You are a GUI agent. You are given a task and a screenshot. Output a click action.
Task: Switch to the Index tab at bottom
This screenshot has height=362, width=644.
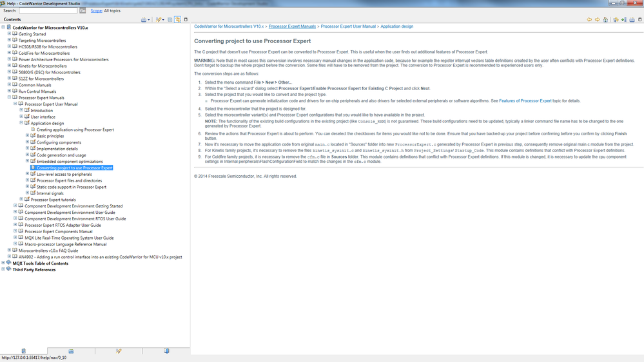click(x=71, y=351)
